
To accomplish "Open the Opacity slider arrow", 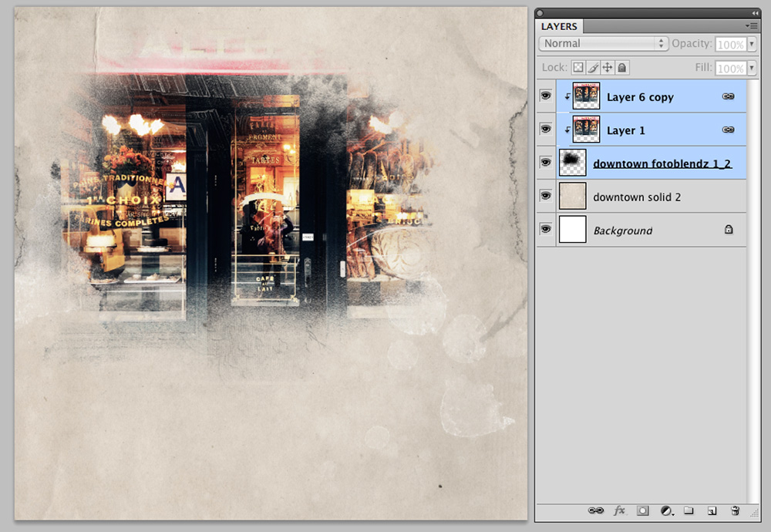I will pyautogui.click(x=752, y=44).
